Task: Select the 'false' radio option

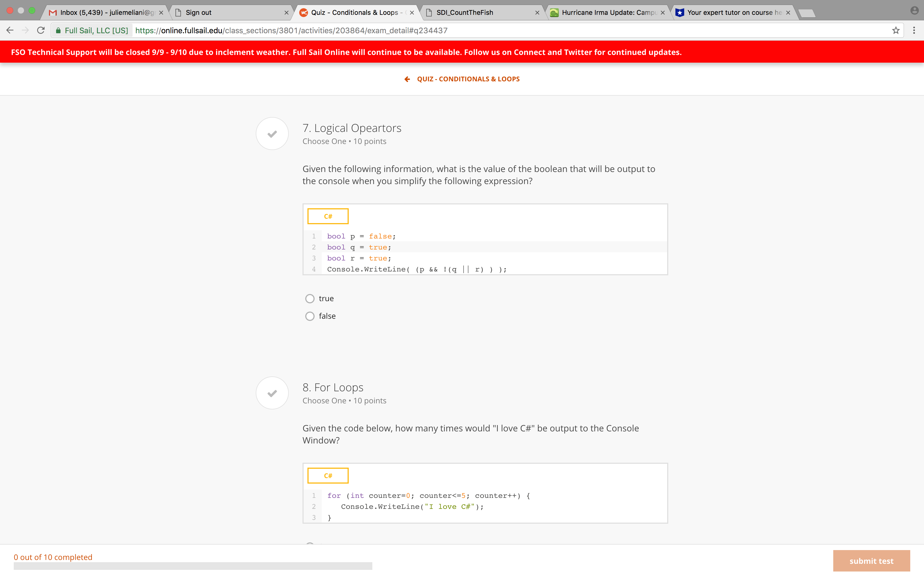Action: pos(310,316)
